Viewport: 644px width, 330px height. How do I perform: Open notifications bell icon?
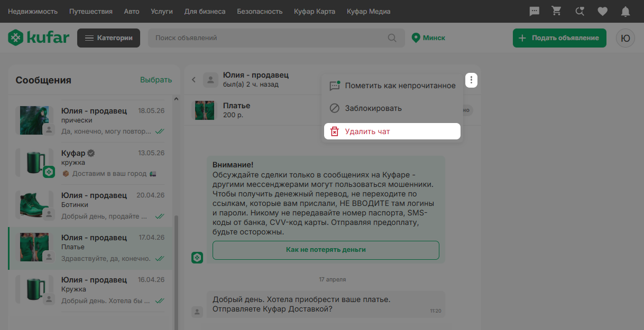625,11
